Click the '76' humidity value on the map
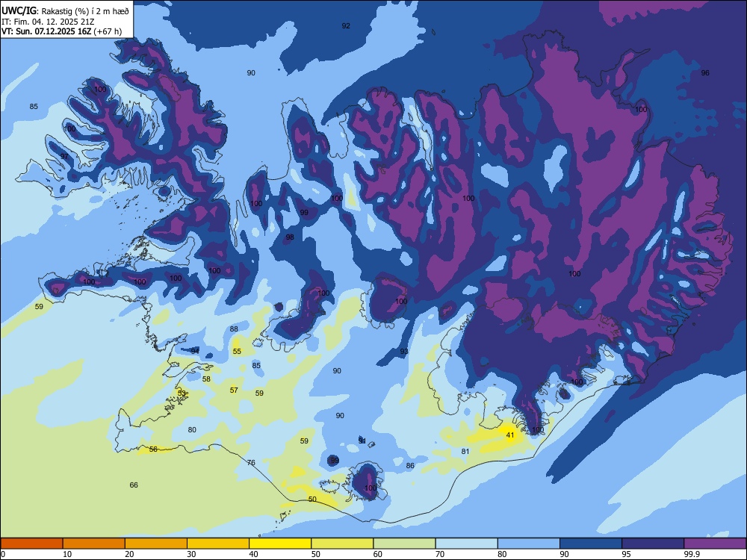The width and height of the screenshot is (747, 560). (x=251, y=462)
